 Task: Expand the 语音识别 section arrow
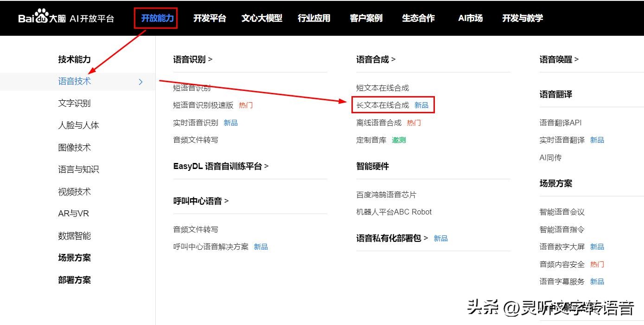click(x=209, y=59)
